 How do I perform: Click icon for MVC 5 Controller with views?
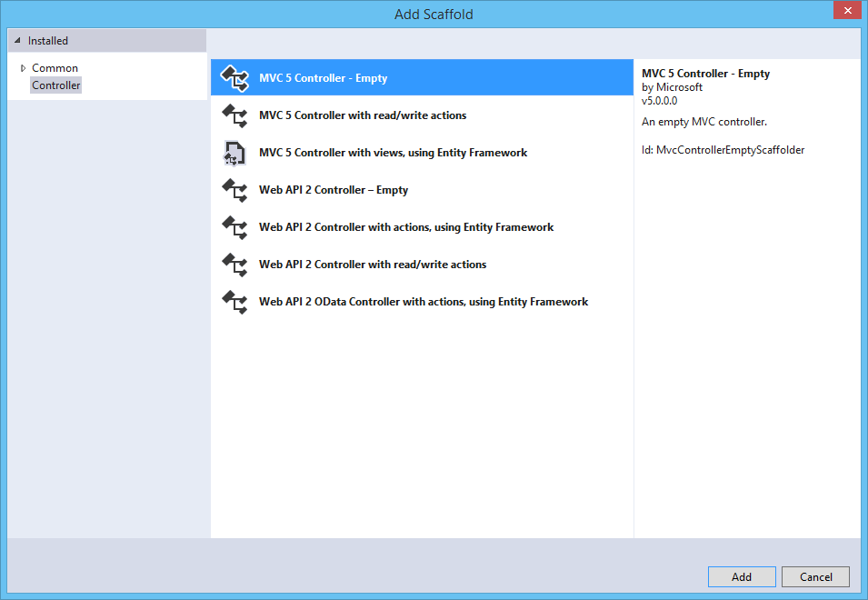pos(234,153)
